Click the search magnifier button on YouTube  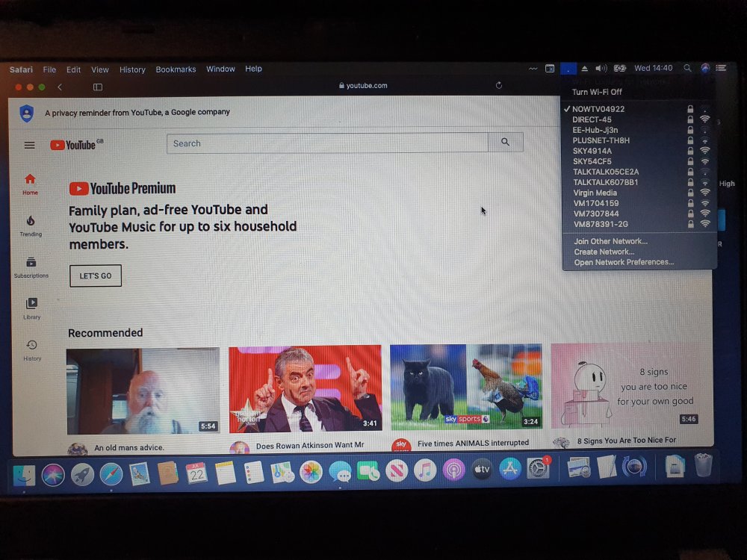click(506, 143)
